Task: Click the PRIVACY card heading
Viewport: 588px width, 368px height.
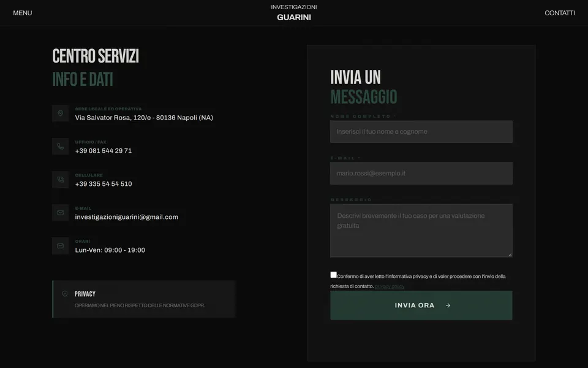Action: coord(85,294)
